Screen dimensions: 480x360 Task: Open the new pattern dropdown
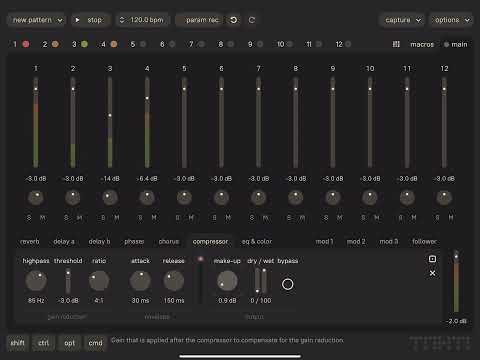coord(37,20)
